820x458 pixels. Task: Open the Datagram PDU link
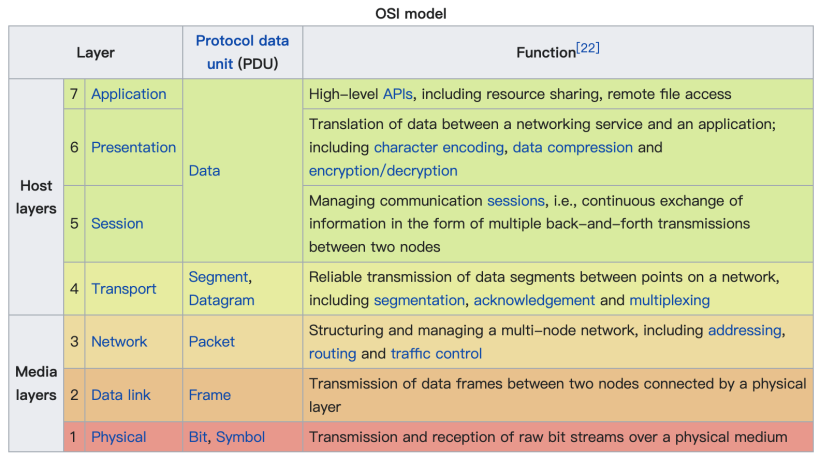tap(221, 300)
